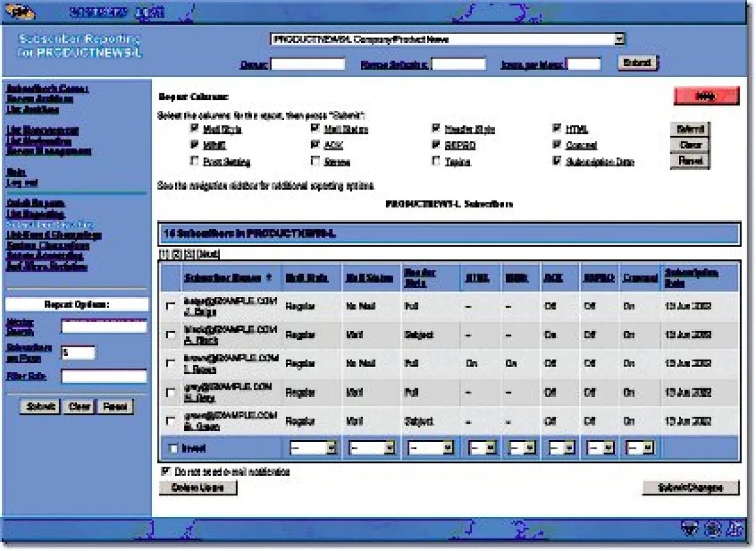This screenshot has height=551, width=756.
Task: Uncheck the Mail Style report column checkbox
Action: (x=194, y=129)
